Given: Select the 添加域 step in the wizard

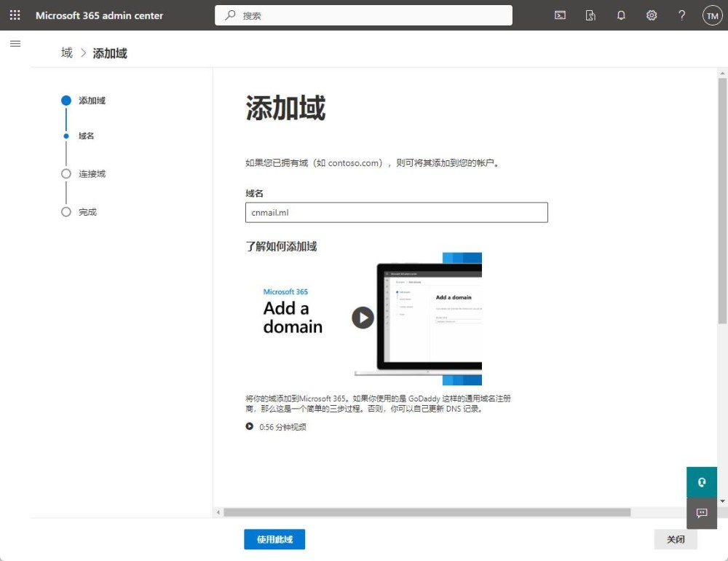Looking at the screenshot, I should (x=66, y=101).
